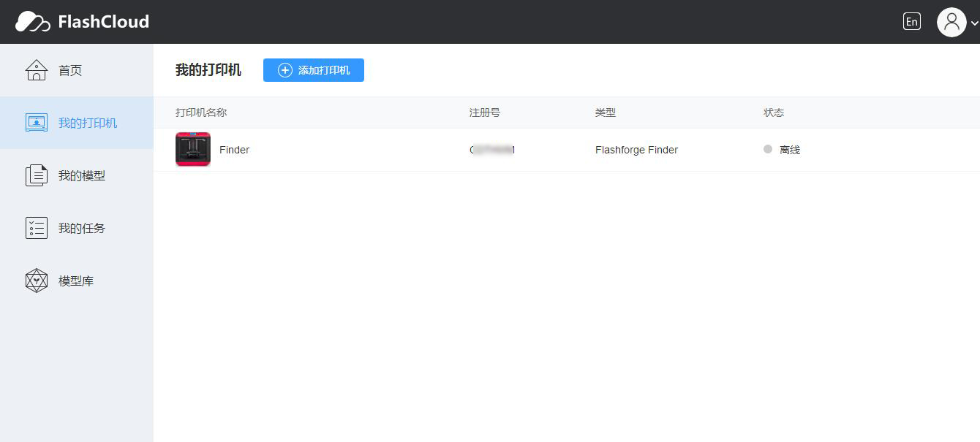
Task: Switch language with the En icon
Action: [x=911, y=21]
